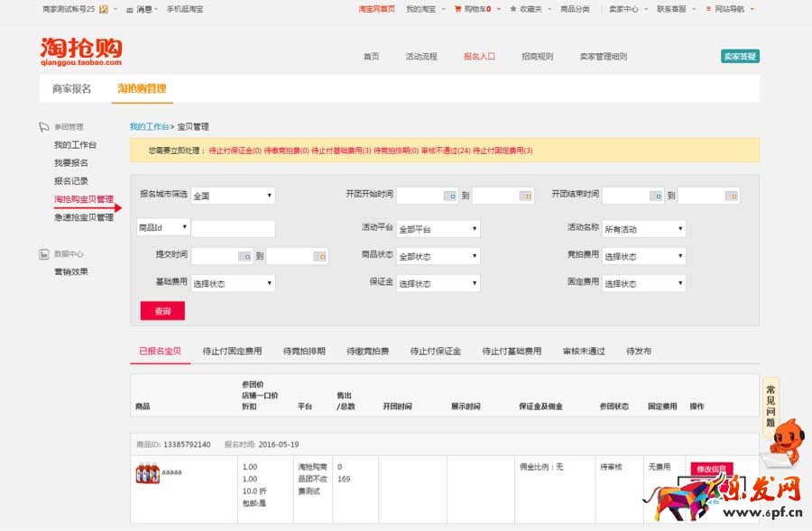
Task: Open calendar picker for 开团结束时间 end date
Action: [731, 196]
